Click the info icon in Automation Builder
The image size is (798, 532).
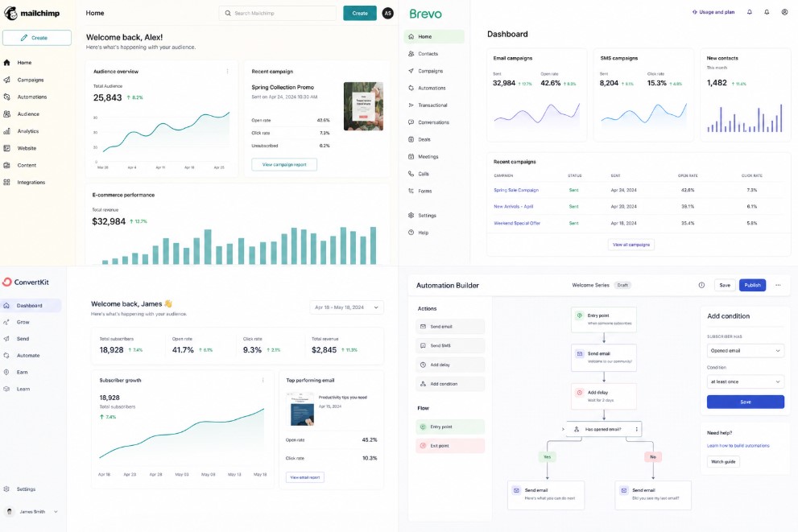702,286
